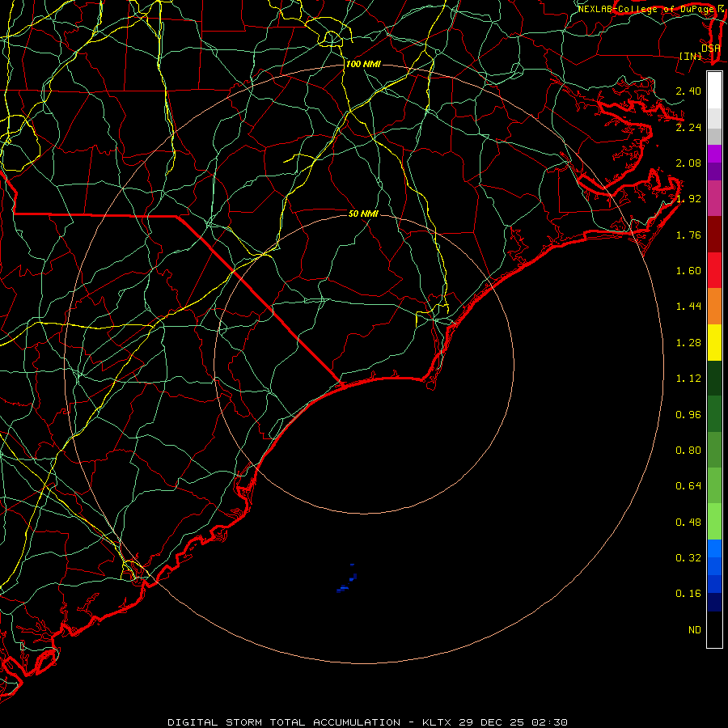Click the 100 NMI range ring label

pos(363,64)
